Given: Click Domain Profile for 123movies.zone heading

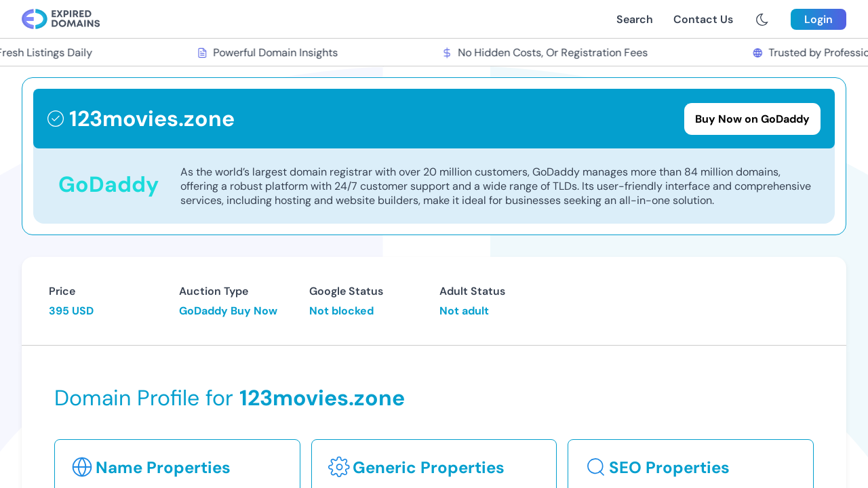Looking at the screenshot, I should pyautogui.click(x=229, y=399).
